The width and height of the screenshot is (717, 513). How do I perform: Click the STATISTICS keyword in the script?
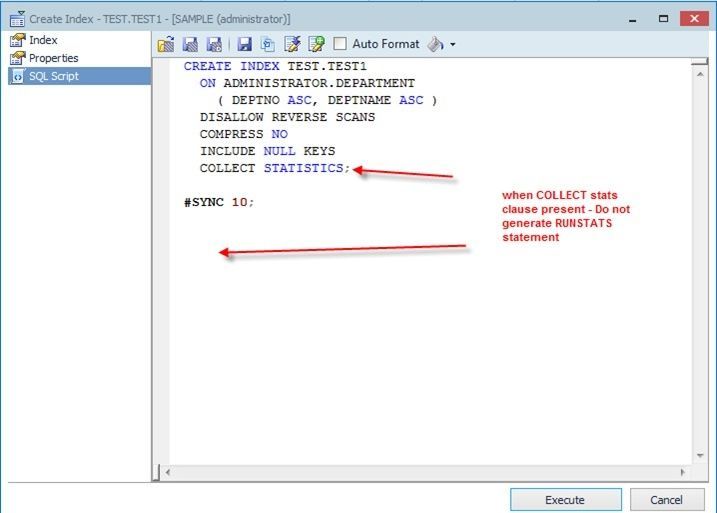303,168
